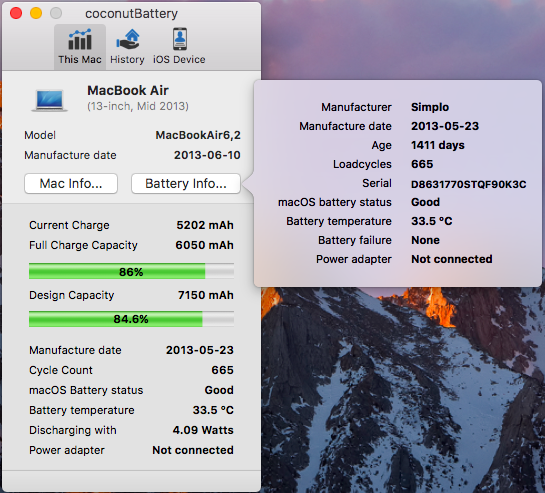Image resolution: width=545 pixels, height=493 pixels.
Task: Click the Discharging with label
Action: [73, 430]
